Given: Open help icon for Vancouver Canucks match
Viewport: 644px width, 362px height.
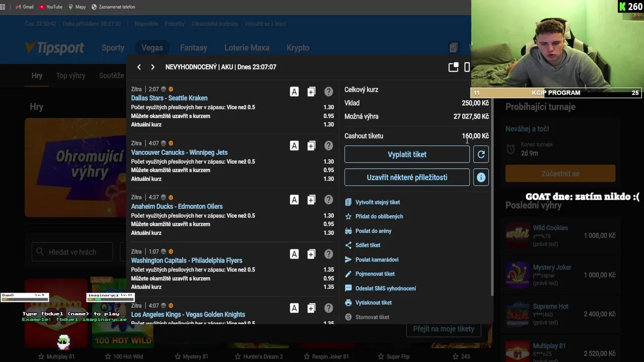Looking at the screenshot, I should click(329, 146).
